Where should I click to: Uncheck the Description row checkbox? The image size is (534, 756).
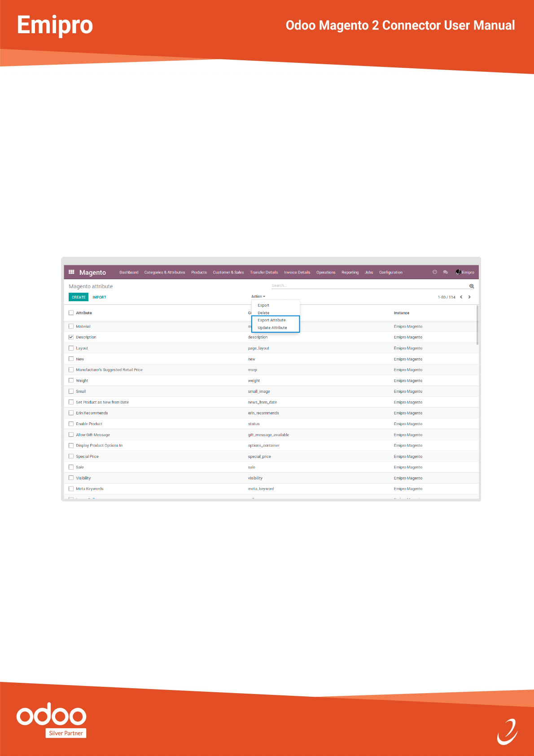tap(71, 337)
